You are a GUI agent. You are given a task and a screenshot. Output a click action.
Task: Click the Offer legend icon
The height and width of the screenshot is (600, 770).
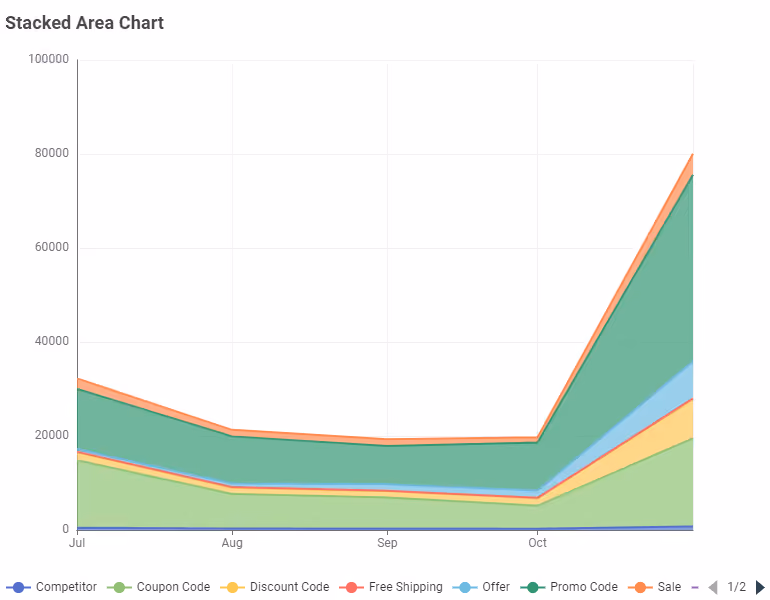tap(465, 587)
